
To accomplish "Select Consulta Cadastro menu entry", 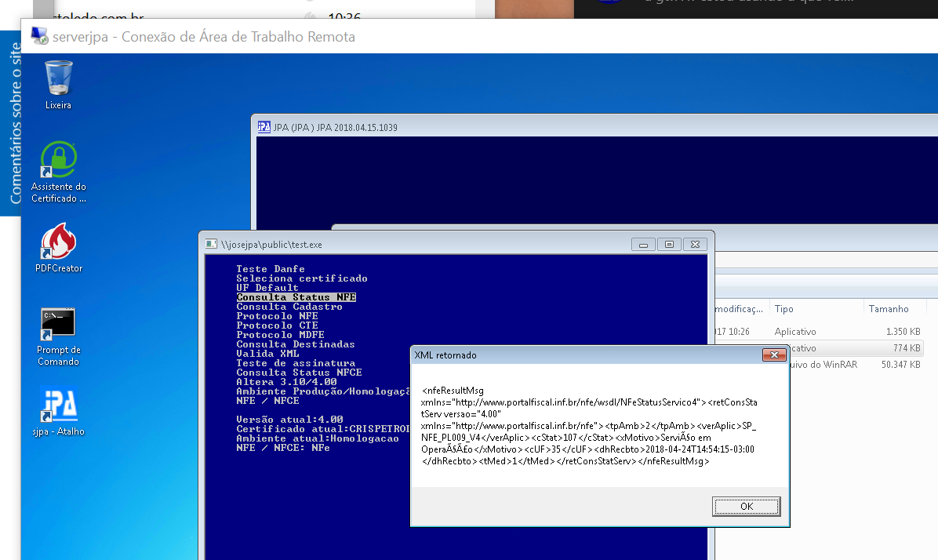I will pyautogui.click(x=289, y=307).
